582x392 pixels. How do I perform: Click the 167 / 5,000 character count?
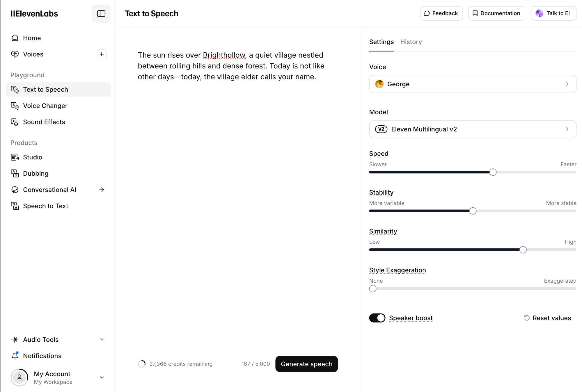pos(255,364)
